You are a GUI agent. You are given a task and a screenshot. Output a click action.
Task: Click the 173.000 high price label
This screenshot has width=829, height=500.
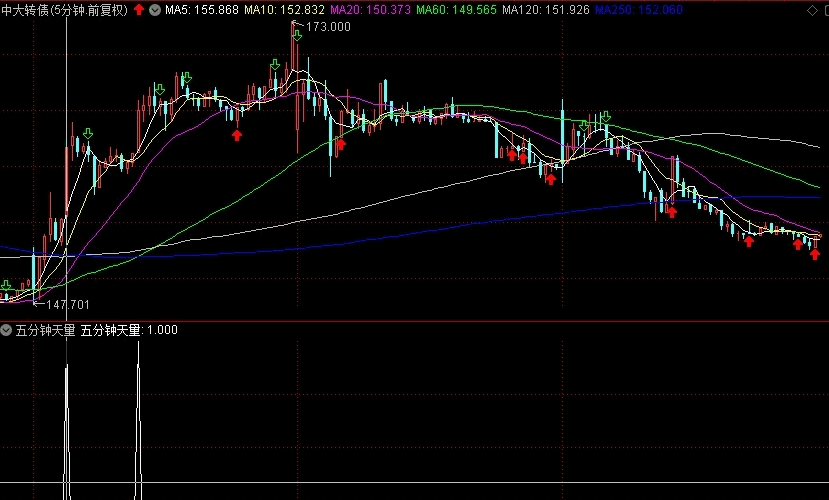328,27
